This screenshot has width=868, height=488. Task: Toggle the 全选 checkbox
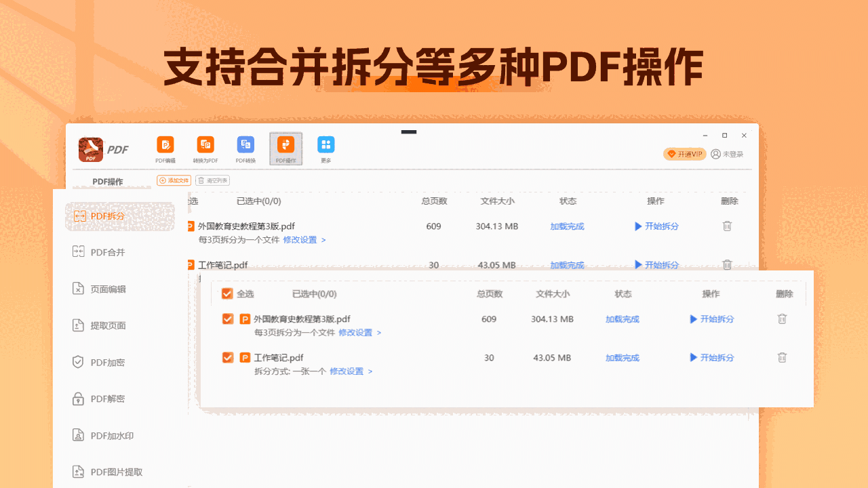click(228, 293)
